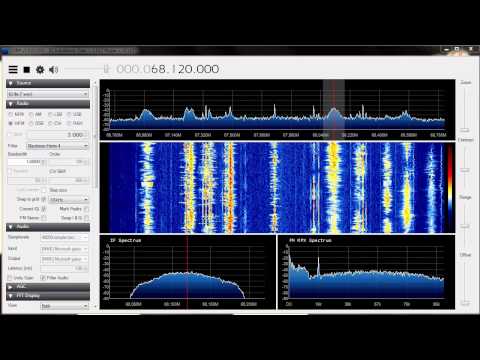This screenshot has height=360, width=480.
Task: Open the audio Output device dropdown
Action: (x=64, y=259)
